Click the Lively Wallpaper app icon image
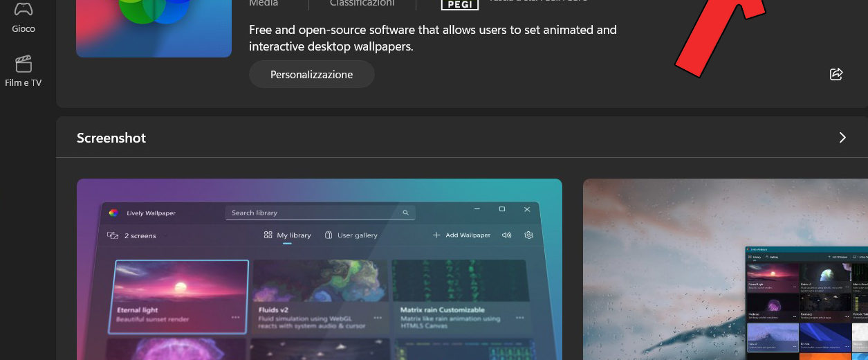Viewport: 868px width, 360px height. (x=154, y=28)
